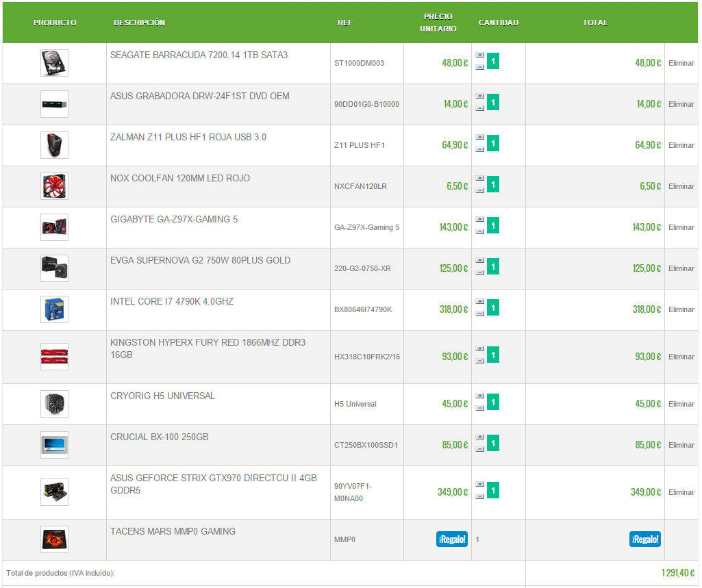Increase quantity of ASUS DVD grabadora
This screenshot has height=588, width=702.
pyautogui.click(x=479, y=97)
